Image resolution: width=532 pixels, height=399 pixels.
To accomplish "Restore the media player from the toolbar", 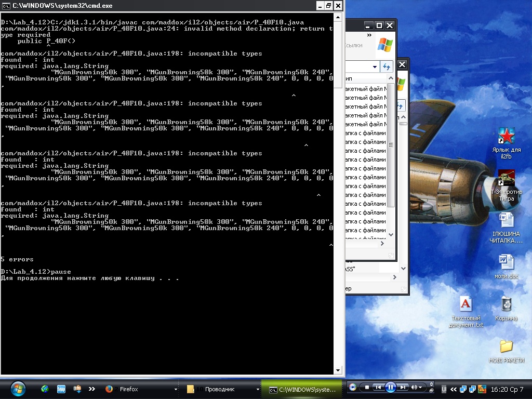I will (x=431, y=391).
